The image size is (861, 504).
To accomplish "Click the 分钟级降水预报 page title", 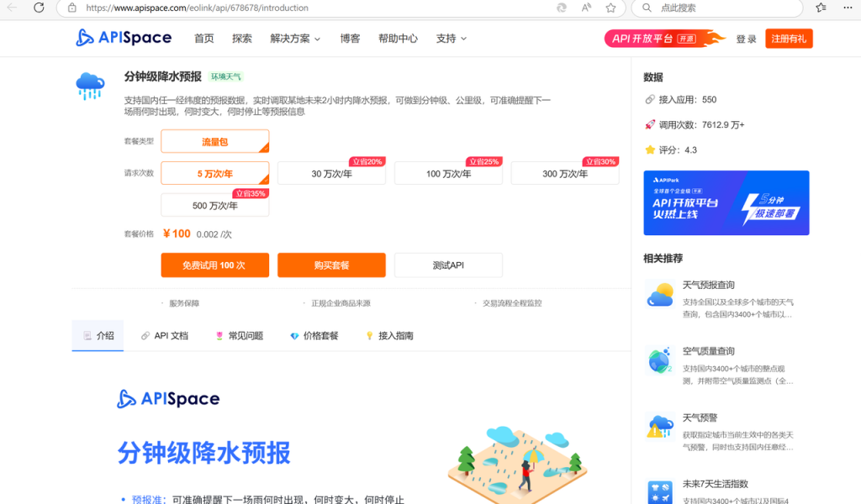I will (x=162, y=76).
